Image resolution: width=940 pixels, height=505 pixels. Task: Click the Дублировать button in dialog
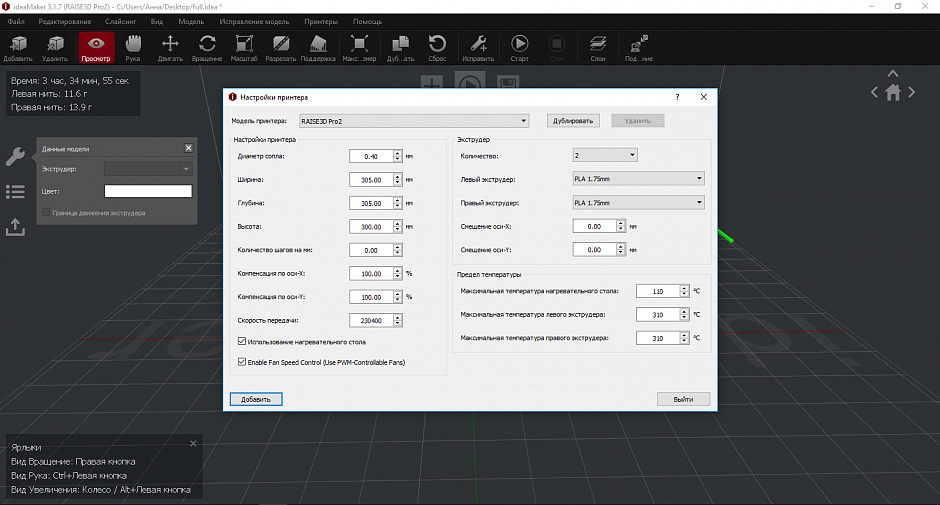click(x=573, y=121)
